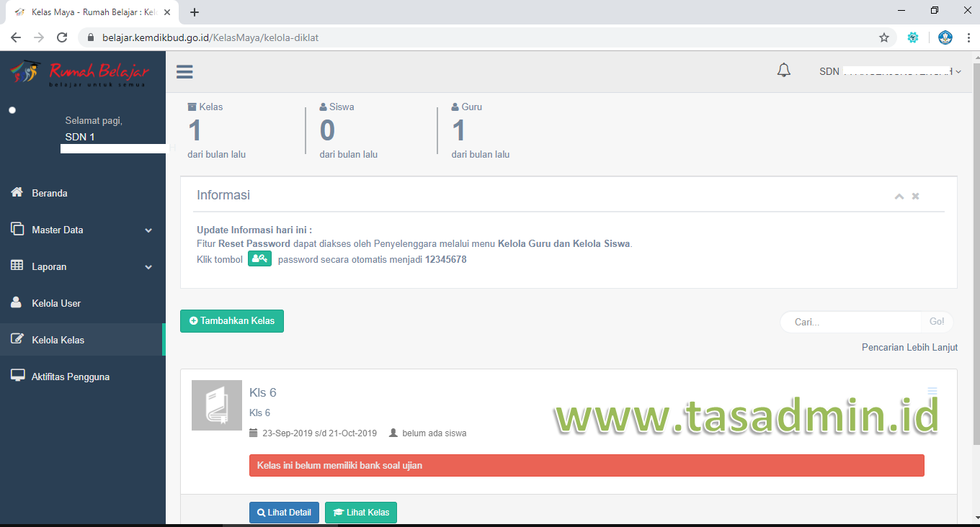Click the Kelola Kelas edit icon
This screenshot has height=527, width=980.
pos(17,339)
